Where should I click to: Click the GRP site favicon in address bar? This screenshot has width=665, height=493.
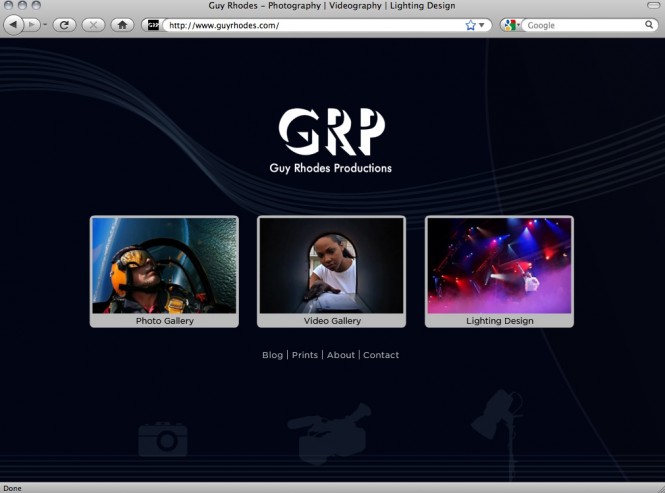154,25
